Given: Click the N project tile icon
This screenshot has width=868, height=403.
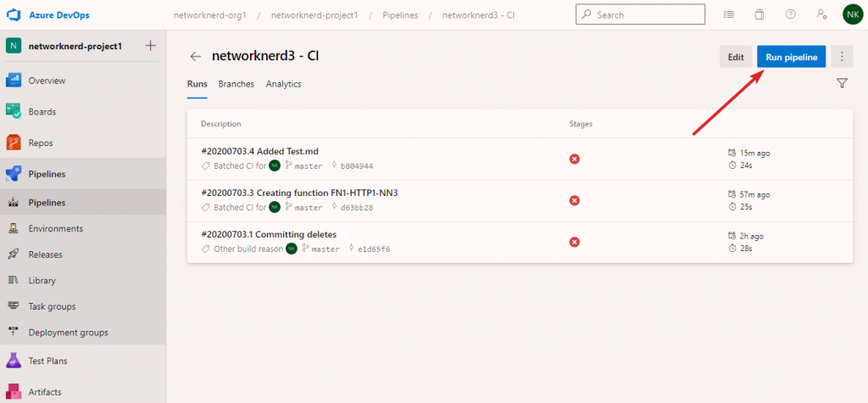Looking at the screenshot, I should [14, 46].
